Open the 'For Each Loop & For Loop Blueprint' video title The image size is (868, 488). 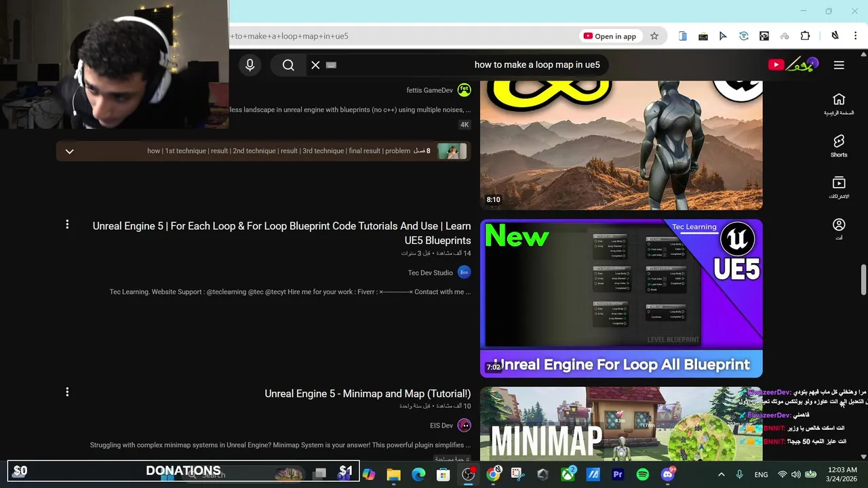(281, 233)
